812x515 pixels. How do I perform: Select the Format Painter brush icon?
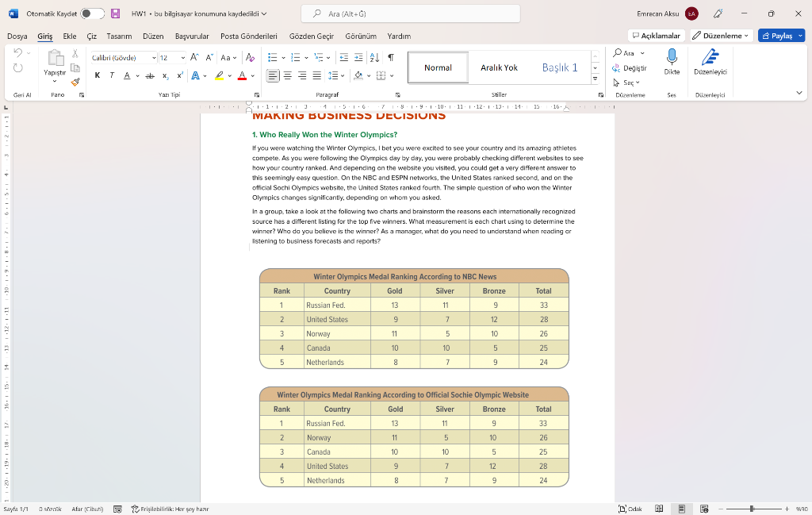pyautogui.click(x=75, y=81)
